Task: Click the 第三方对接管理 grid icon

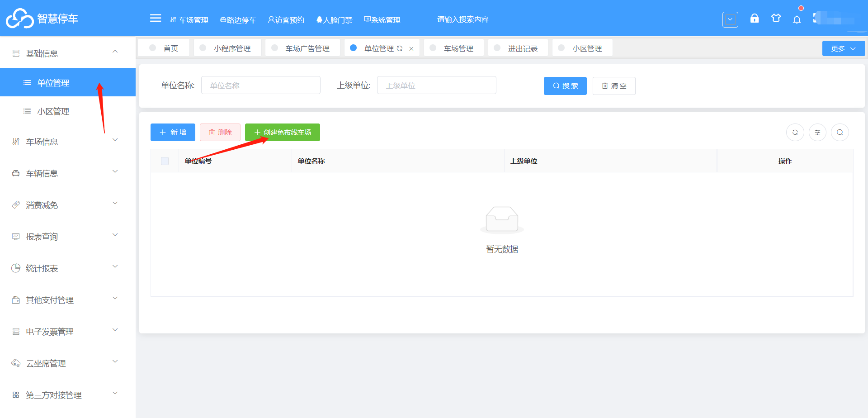Action: [x=16, y=395]
